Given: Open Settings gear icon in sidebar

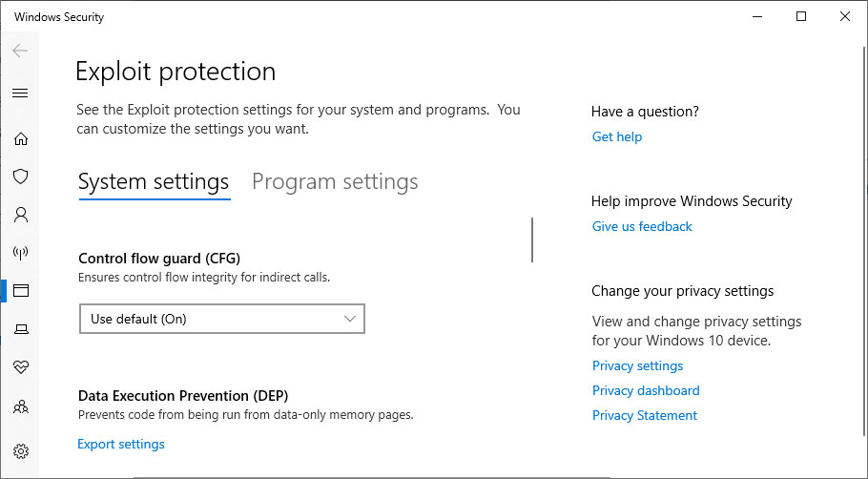Looking at the screenshot, I should 20,450.
